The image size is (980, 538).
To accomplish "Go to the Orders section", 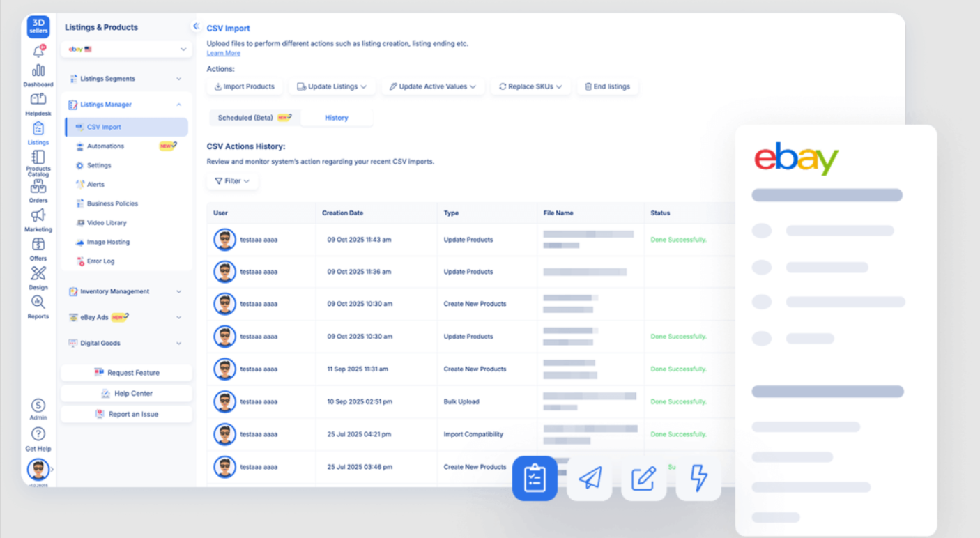I will pyautogui.click(x=38, y=186).
